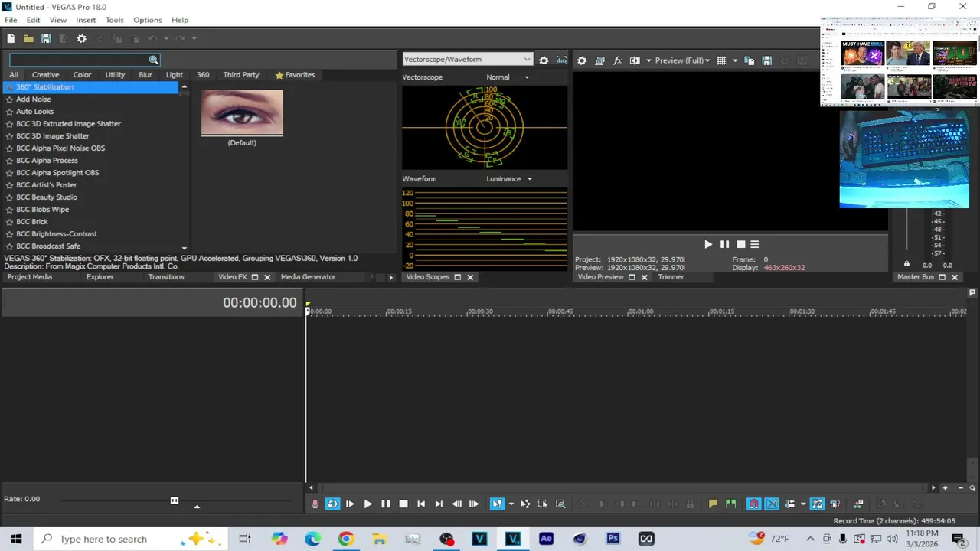The height and width of the screenshot is (551, 980).
Task: Open preview properties gear in Video Preview
Action: (582, 60)
